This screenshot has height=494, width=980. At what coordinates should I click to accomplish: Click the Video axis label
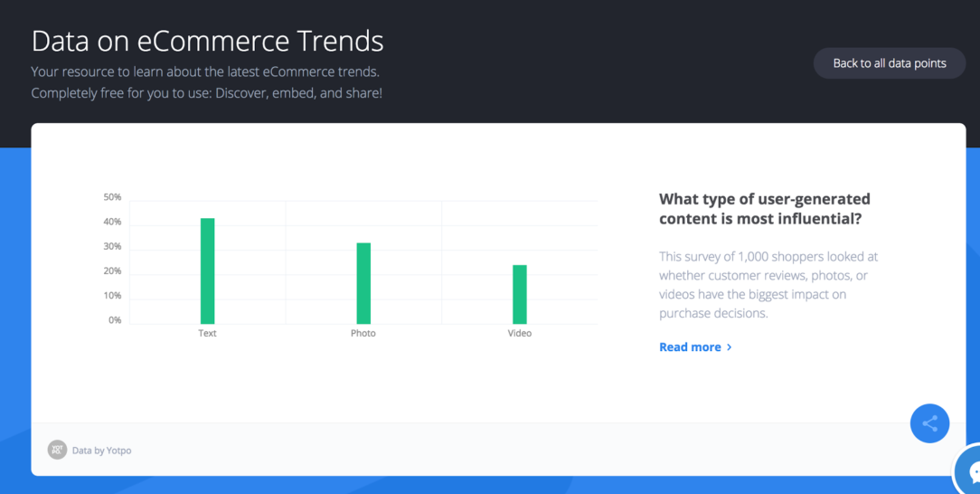coord(519,333)
